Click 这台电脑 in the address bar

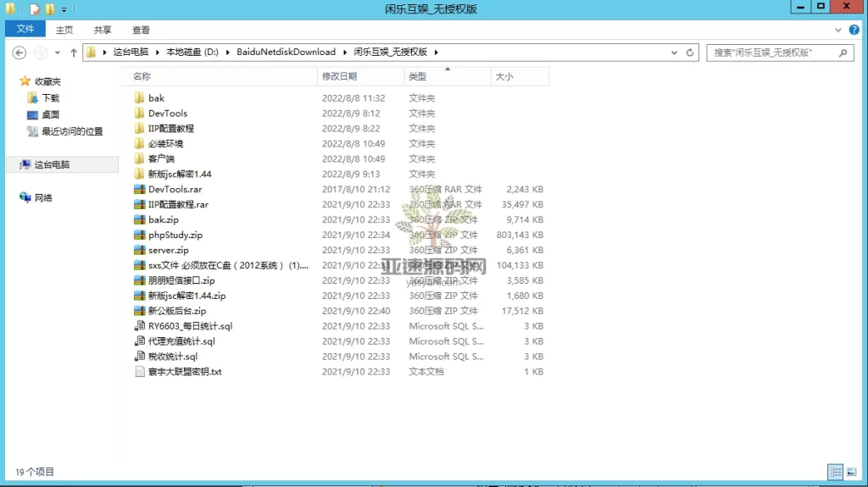click(x=131, y=52)
